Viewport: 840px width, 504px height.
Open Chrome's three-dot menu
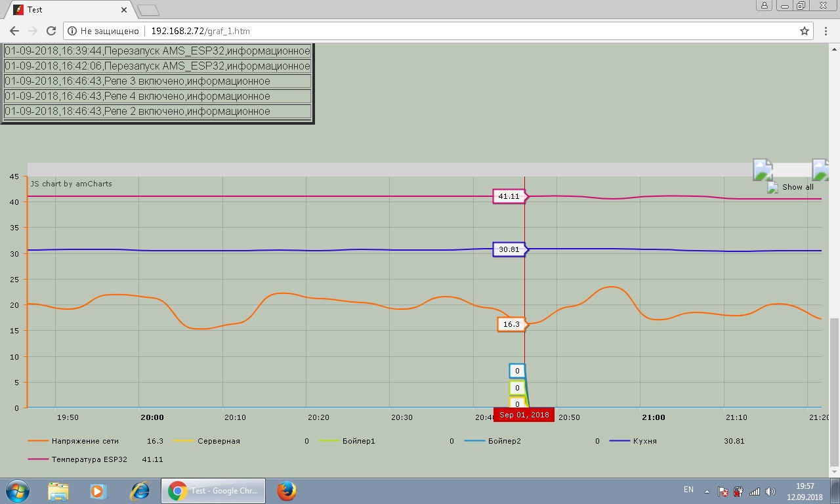(x=826, y=31)
